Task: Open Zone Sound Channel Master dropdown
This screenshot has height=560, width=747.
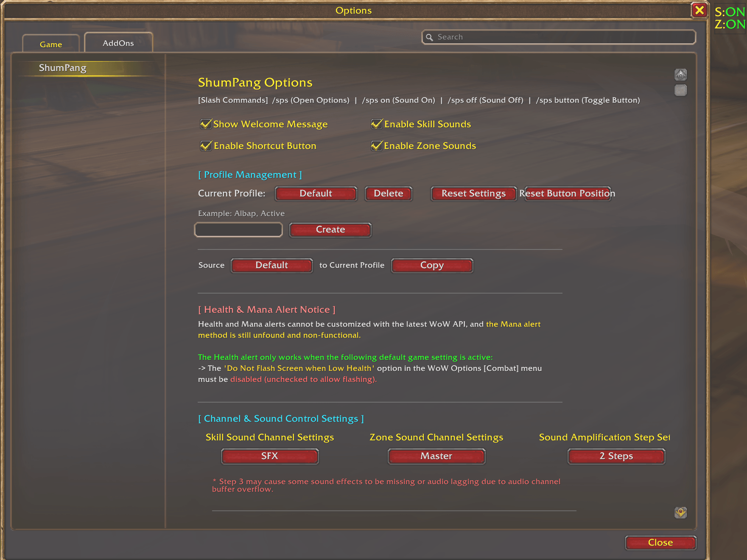Action: 436,456
